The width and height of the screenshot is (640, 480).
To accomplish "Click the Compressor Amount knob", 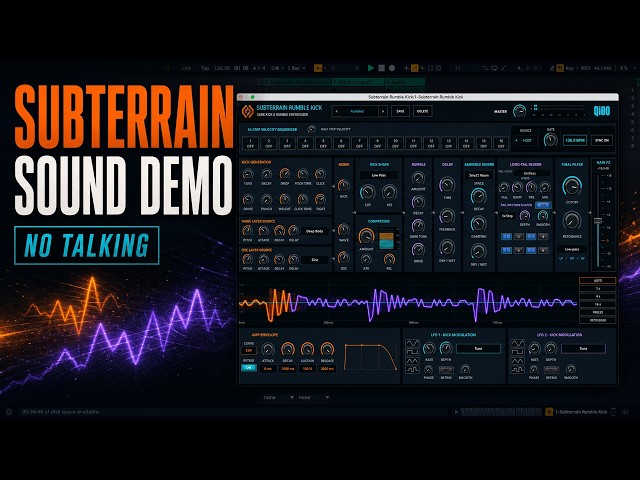I will pos(366,236).
